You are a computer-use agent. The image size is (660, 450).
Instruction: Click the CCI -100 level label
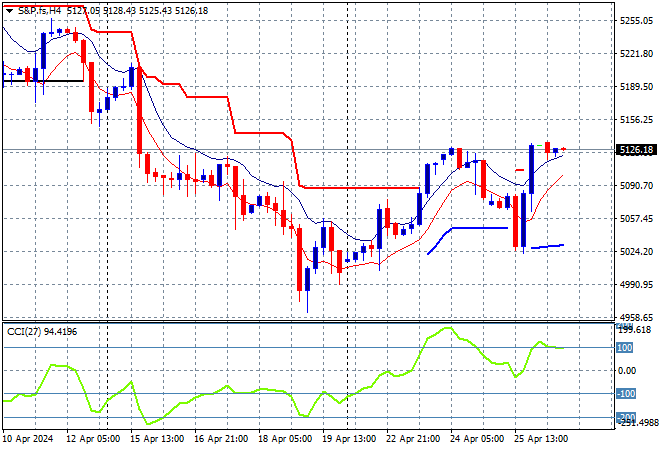pyautogui.click(x=626, y=394)
